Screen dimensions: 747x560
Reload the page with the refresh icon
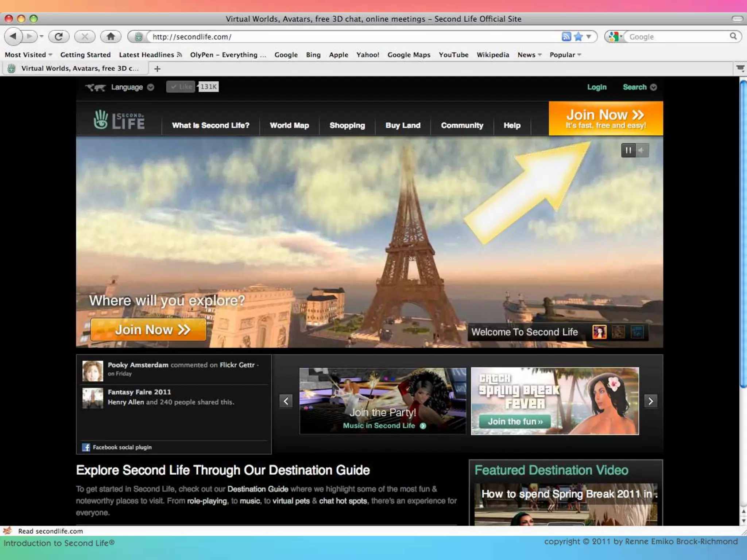click(x=59, y=36)
